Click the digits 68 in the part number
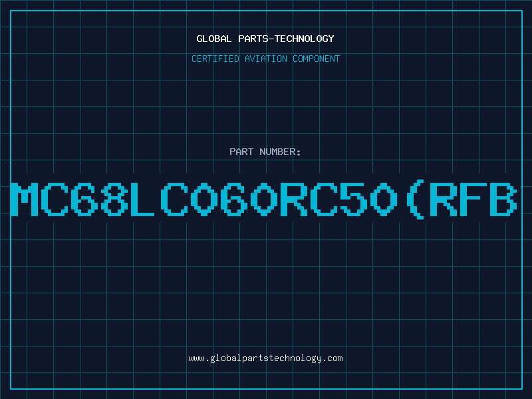This screenshot has height=399, width=532. tap(99, 199)
